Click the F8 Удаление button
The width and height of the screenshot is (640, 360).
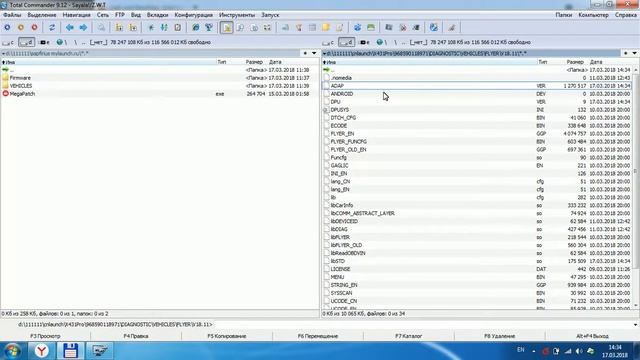499,336
